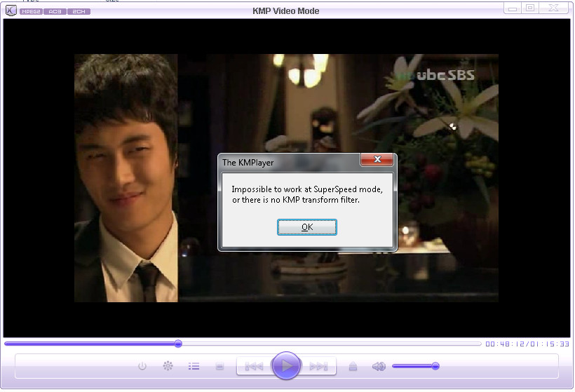Click the SuperSpeed mode error message text
This screenshot has height=392, width=575.
click(x=307, y=194)
